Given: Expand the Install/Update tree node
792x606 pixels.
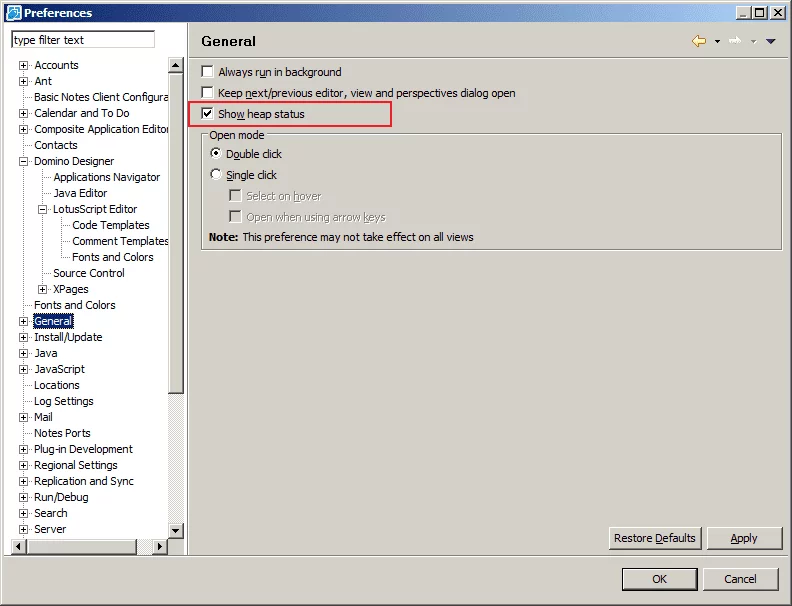Looking at the screenshot, I should point(24,337).
